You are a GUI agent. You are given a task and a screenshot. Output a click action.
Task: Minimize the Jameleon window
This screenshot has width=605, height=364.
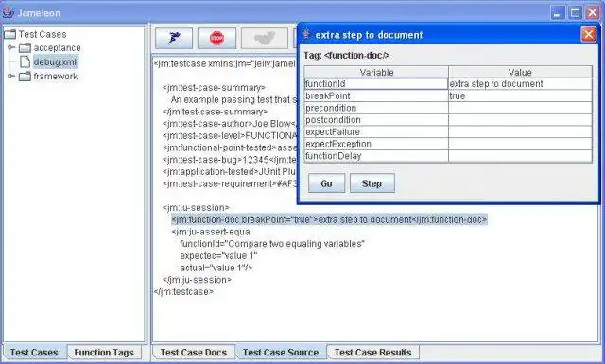click(x=557, y=12)
